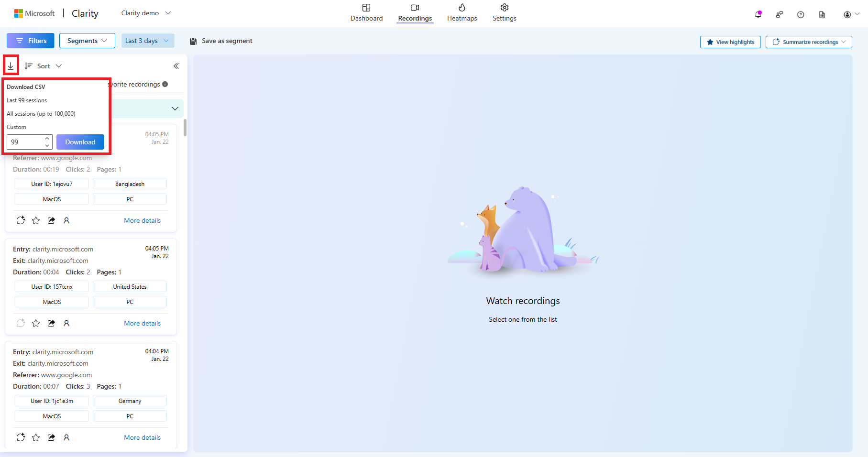868x457 pixels.
Task: Click the download recordings CSV icon
Action: click(x=11, y=66)
